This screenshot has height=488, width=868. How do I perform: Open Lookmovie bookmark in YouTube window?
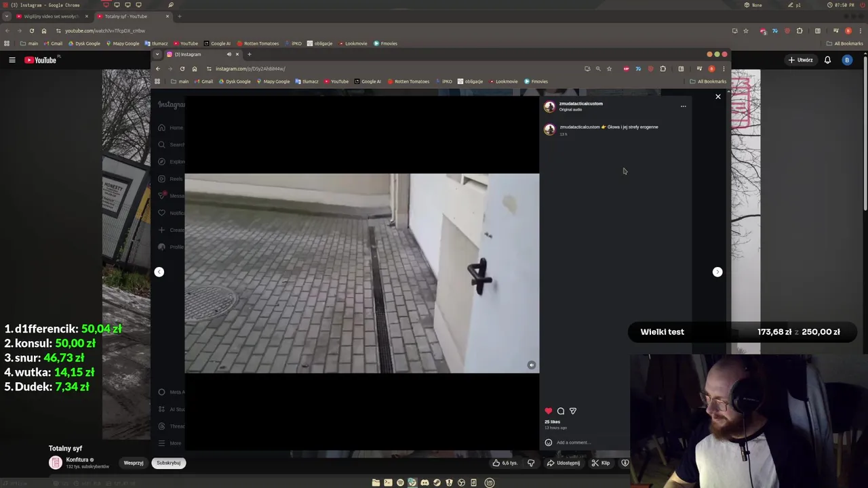pos(352,43)
